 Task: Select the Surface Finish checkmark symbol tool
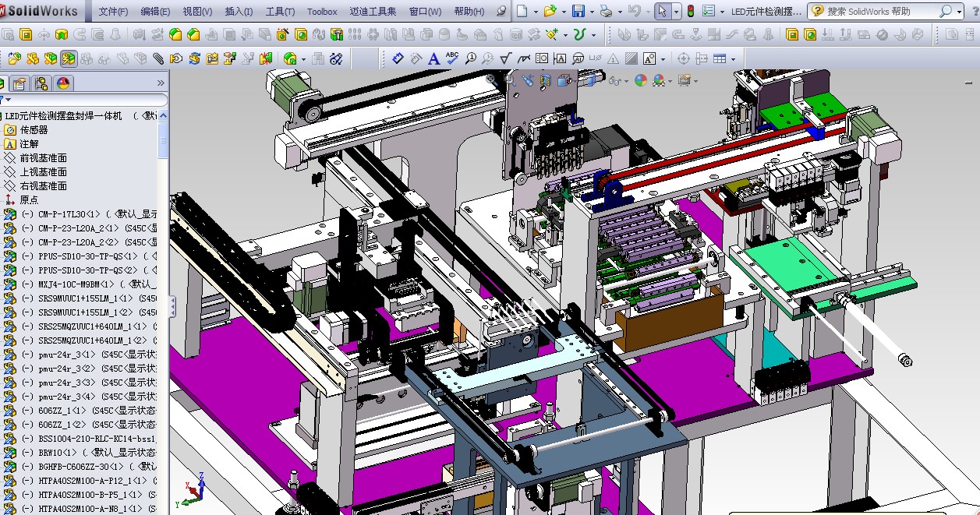point(505,58)
